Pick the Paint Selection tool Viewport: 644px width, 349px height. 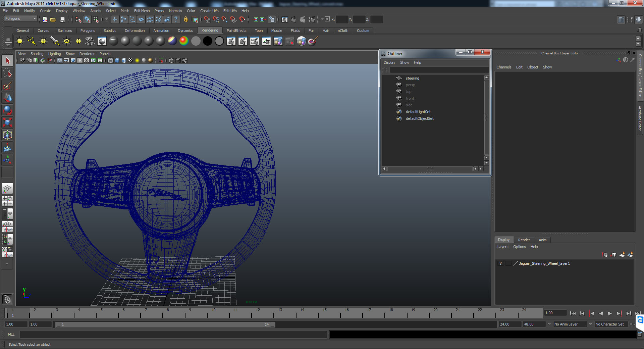point(7,86)
